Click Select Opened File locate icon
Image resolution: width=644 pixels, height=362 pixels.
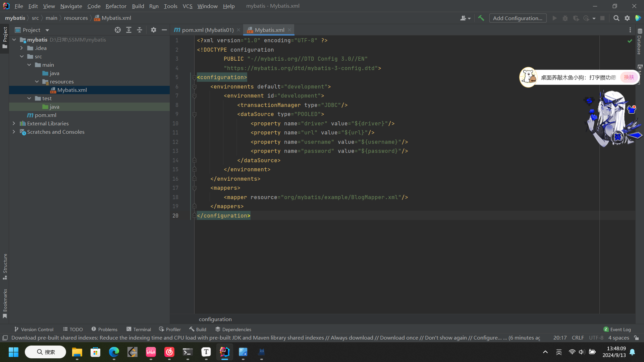click(x=118, y=30)
